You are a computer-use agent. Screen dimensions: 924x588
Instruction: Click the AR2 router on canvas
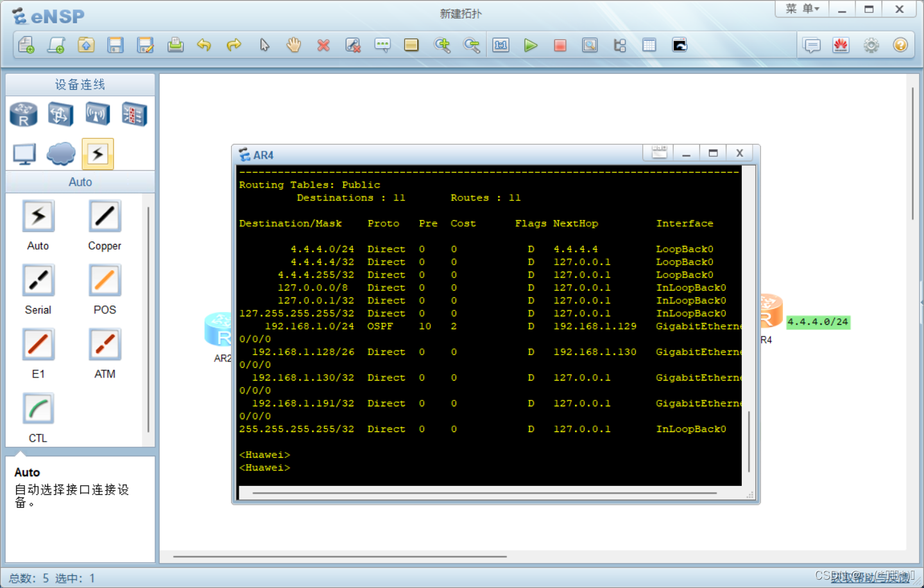218,329
